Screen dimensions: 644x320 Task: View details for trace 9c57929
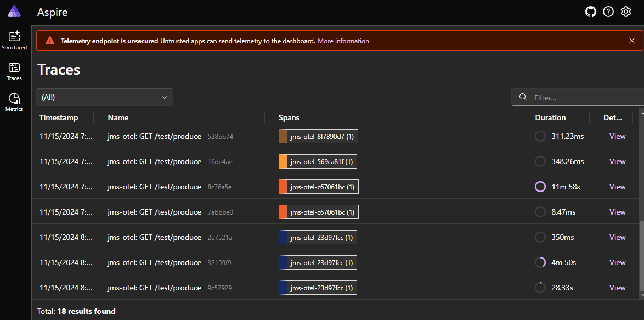(x=617, y=288)
